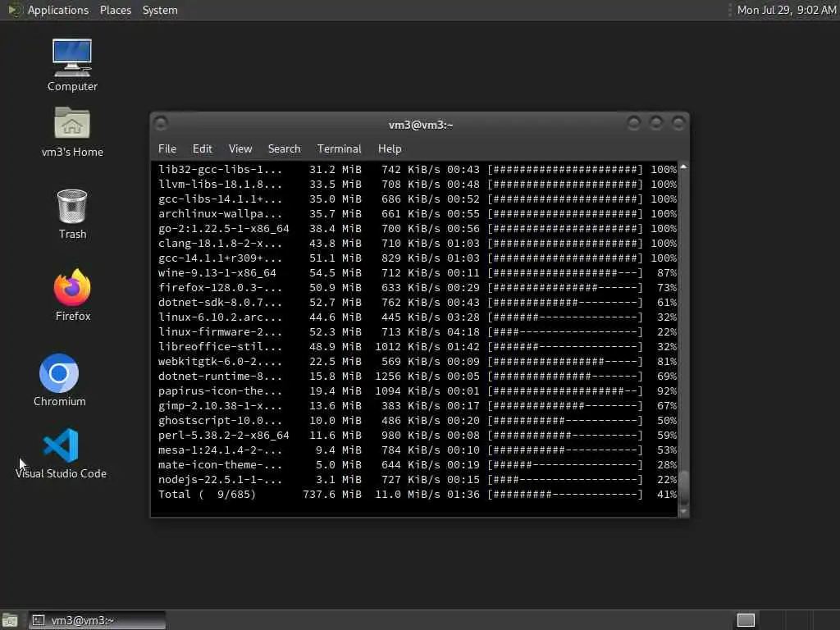
Task: Click the 737.6 MiB total size value
Action: (x=332, y=495)
